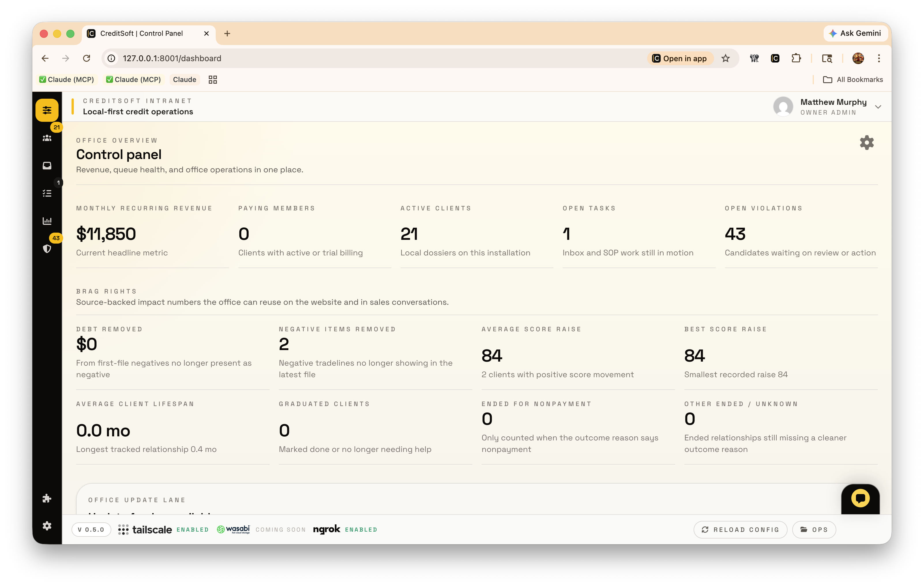Open the clients sidebar icon with 21 badge
924x587 pixels.
click(47, 138)
